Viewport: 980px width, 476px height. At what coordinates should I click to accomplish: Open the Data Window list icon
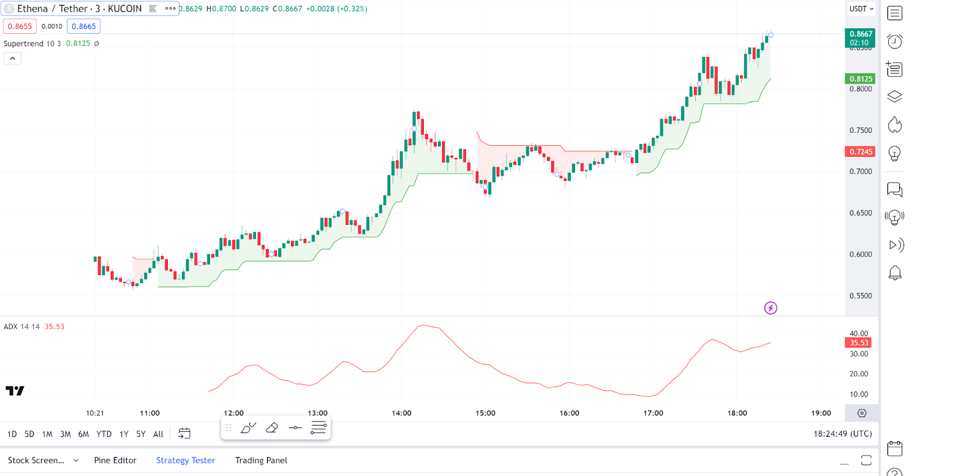(x=894, y=69)
